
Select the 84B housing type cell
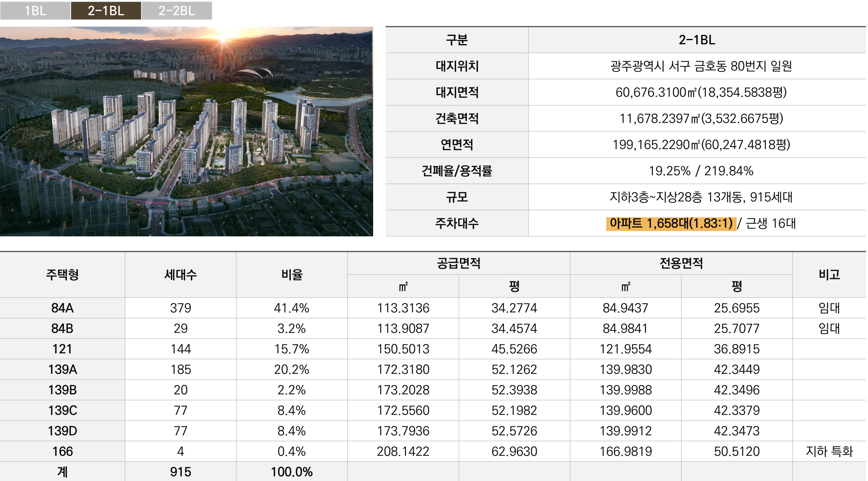click(62, 328)
